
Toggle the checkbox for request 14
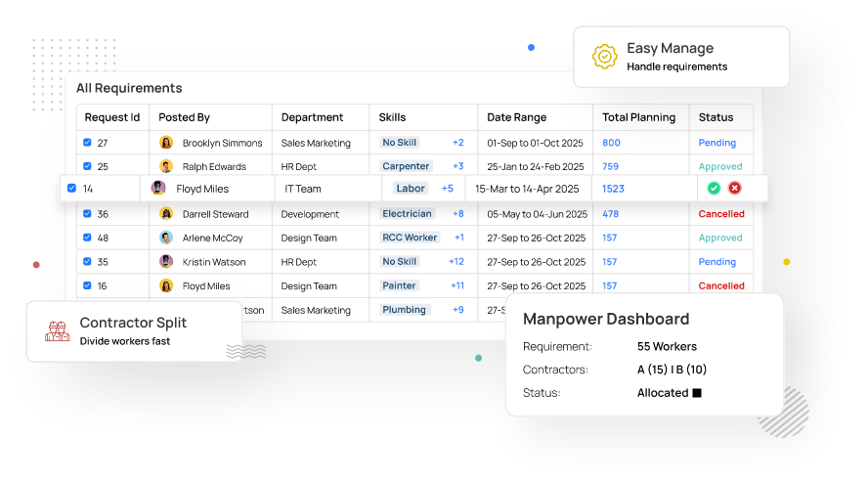(x=71, y=189)
